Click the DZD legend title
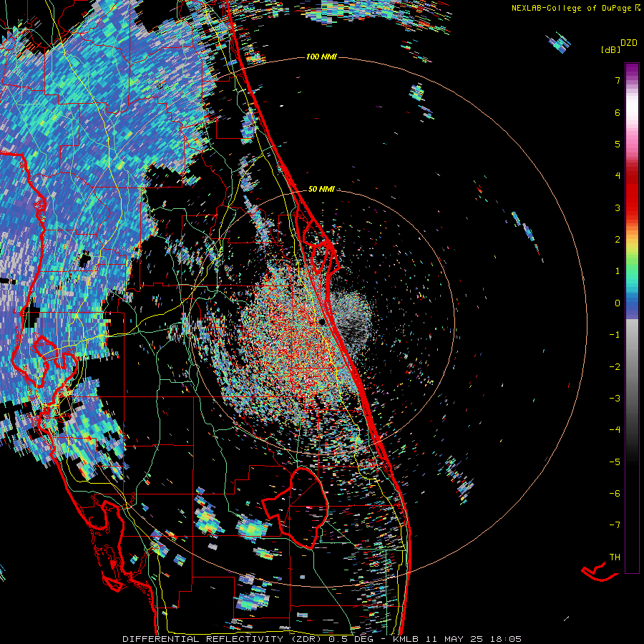The height and width of the screenshot is (644, 644). coord(629,43)
